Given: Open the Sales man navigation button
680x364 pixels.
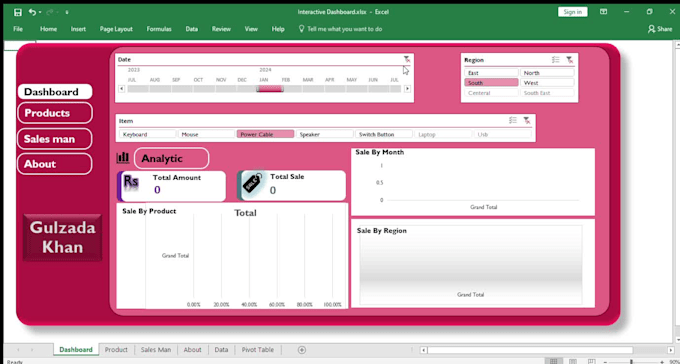Looking at the screenshot, I should point(55,139).
